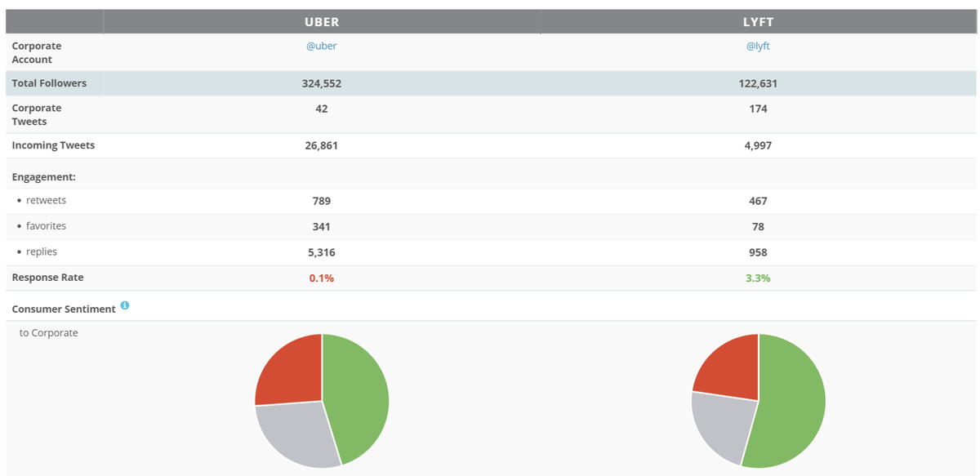Click Lyft favorites value 78
The image size is (980, 476).
point(758,226)
